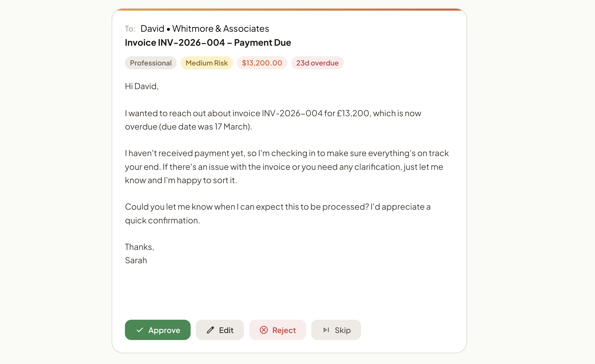Click the amount $13,200.00 colored pill
595x364 pixels.
pyautogui.click(x=262, y=63)
